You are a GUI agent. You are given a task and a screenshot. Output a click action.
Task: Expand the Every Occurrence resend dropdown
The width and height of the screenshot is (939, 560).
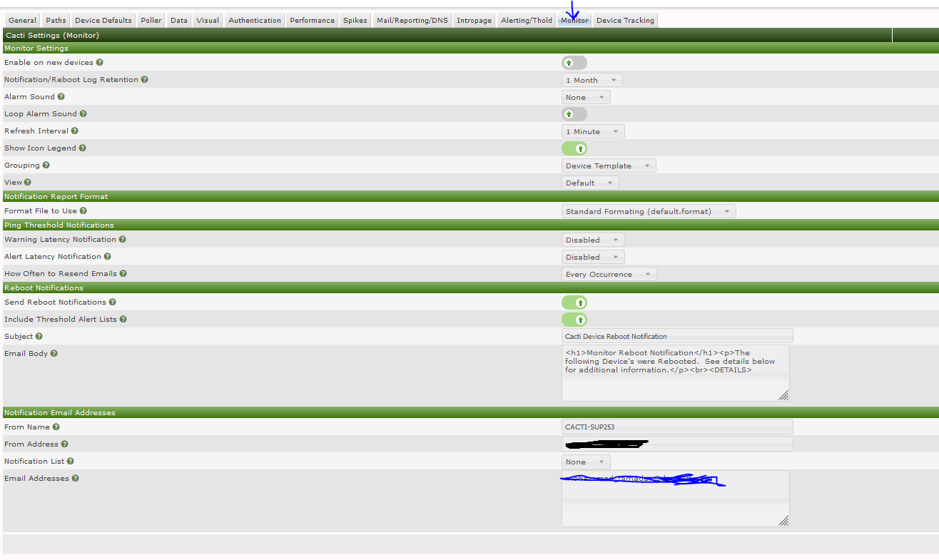[609, 274]
